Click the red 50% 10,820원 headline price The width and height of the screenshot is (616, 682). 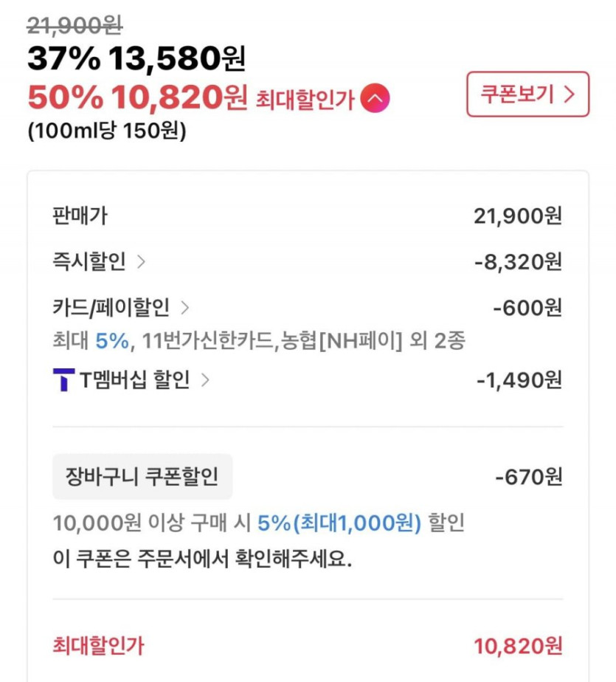[x=137, y=97]
